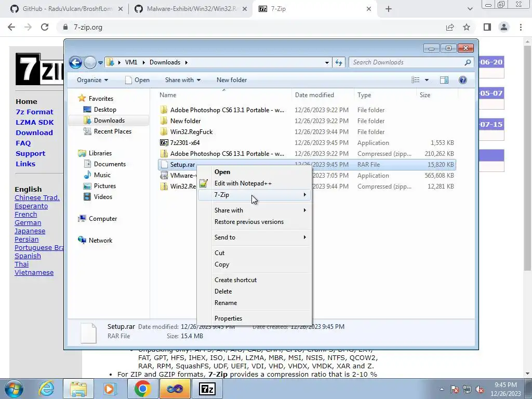Click the Open toolbar button
Screen dimensions: 532x399
137,80
